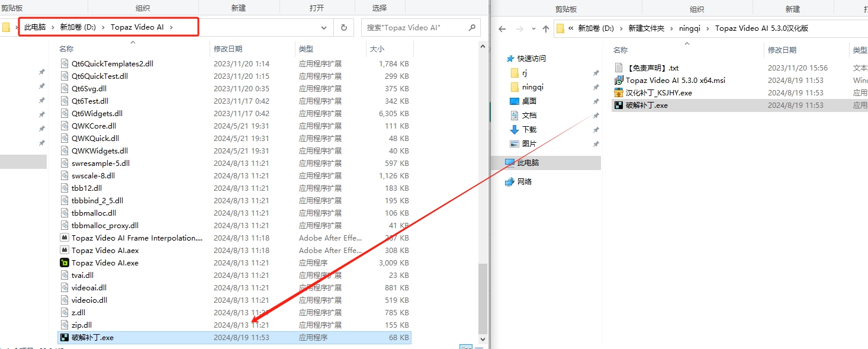Open ningqi folder in quick access

click(x=532, y=87)
